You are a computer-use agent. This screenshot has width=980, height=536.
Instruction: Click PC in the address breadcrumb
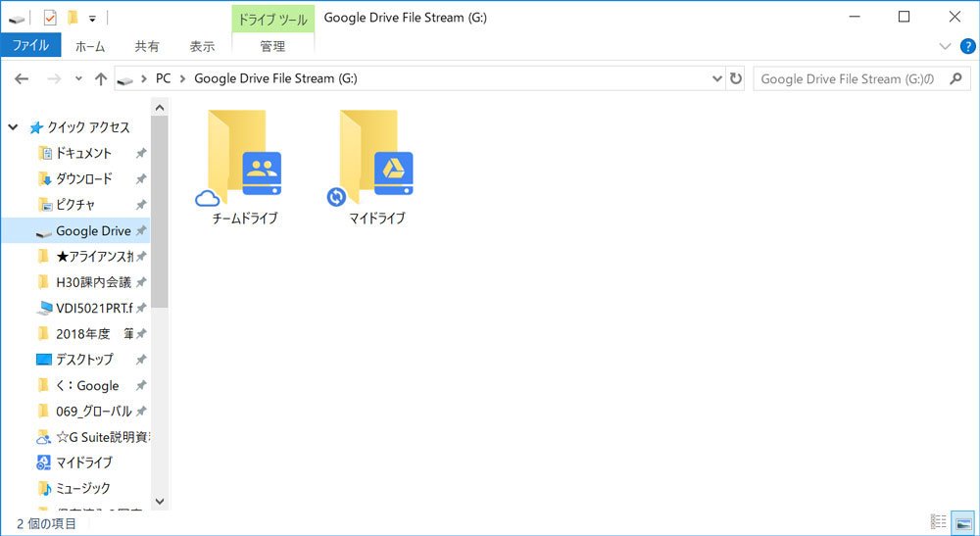pos(163,78)
